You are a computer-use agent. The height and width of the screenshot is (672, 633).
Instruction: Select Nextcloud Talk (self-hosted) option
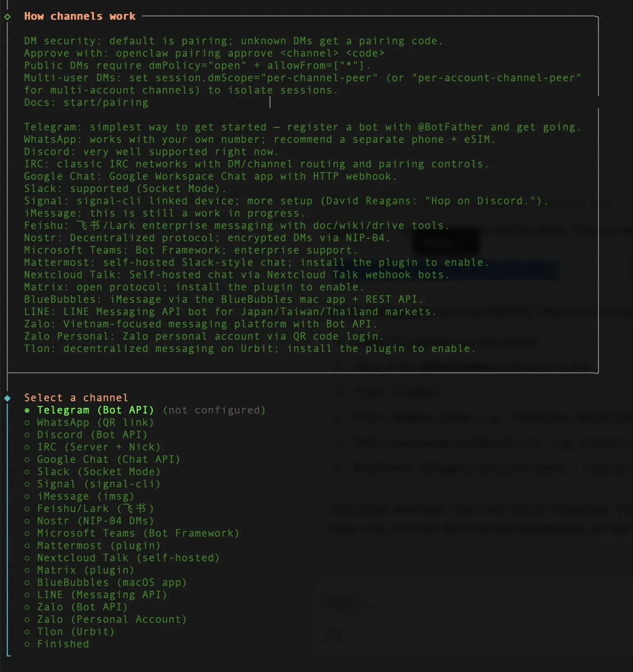pyautogui.click(x=128, y=558)
